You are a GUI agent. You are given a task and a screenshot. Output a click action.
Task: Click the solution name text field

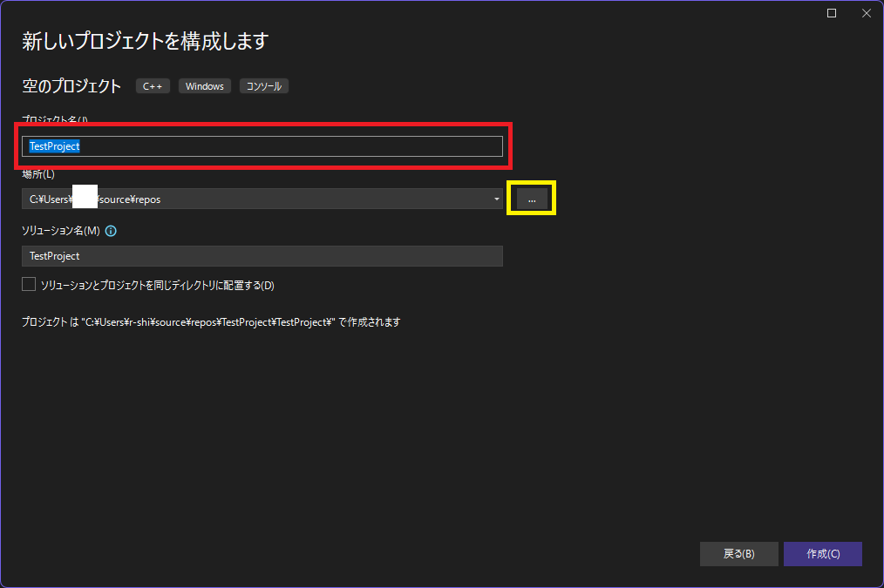point(262,256)
